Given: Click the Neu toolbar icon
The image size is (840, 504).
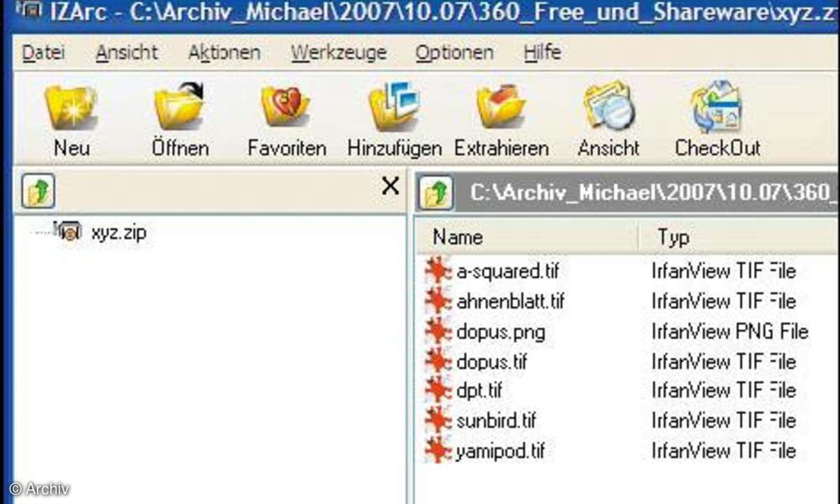Looking at the screenshot, I should (x=71, y=107).
